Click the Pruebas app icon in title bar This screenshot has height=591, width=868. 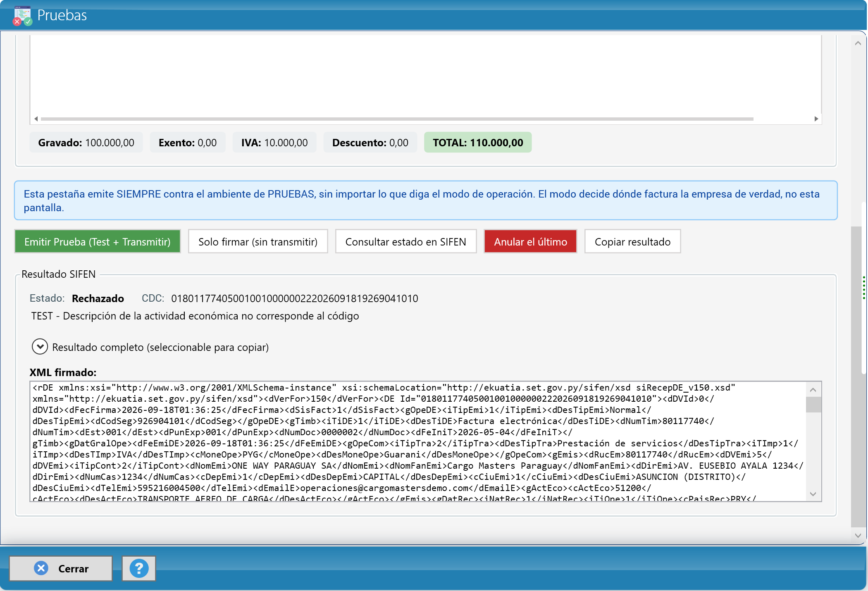coord(22,16)
